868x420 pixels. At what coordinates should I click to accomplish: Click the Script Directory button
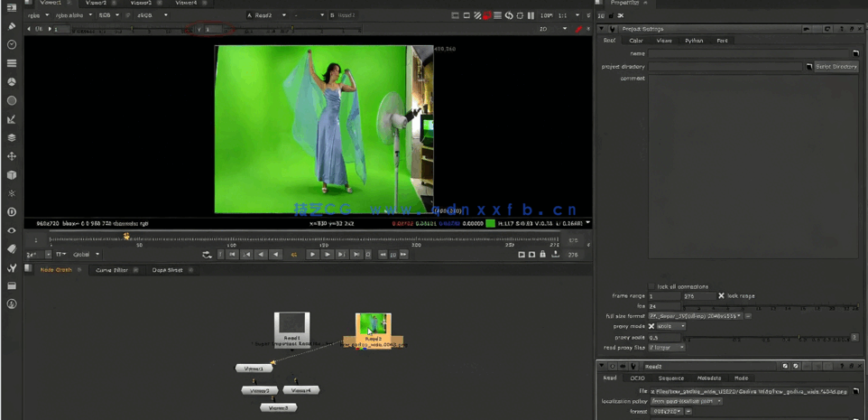coord(836,67)
